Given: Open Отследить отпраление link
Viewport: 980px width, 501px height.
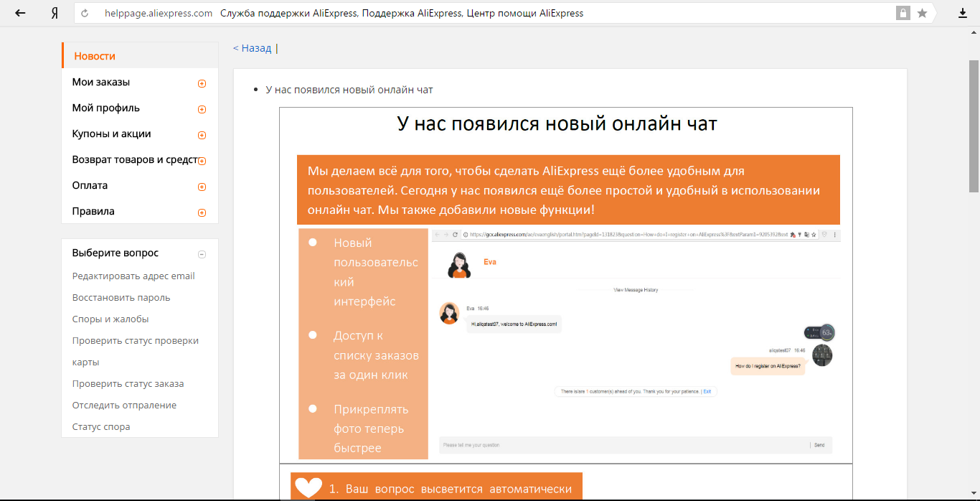Looking at the screenshot, I should pyautogui.click(x=124, y=405).
